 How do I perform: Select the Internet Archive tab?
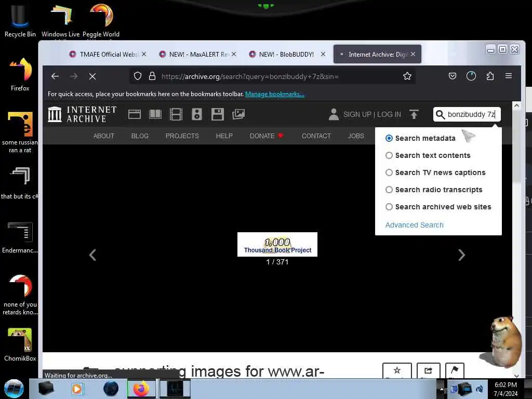377,54
